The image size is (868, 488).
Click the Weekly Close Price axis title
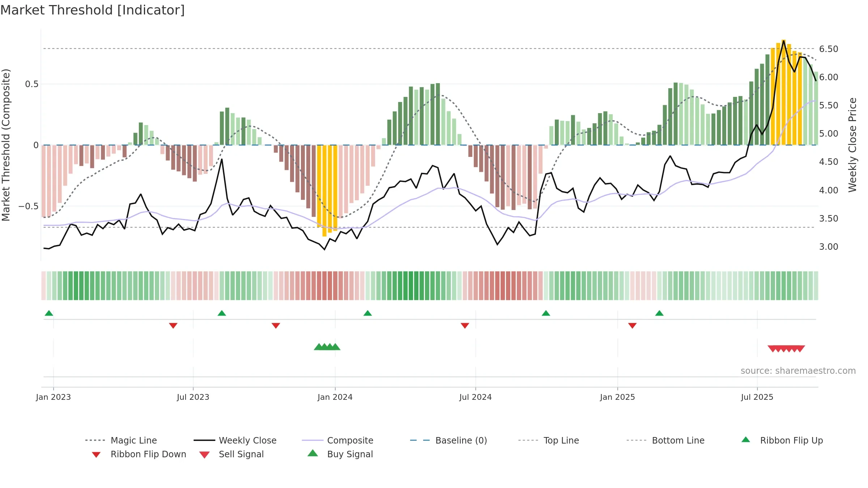point(853,145)
